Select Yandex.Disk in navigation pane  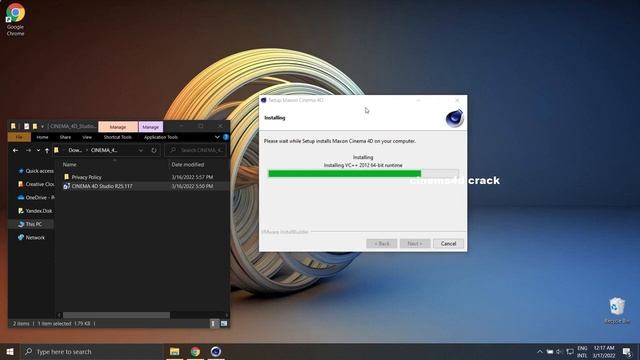click(35, 211)
